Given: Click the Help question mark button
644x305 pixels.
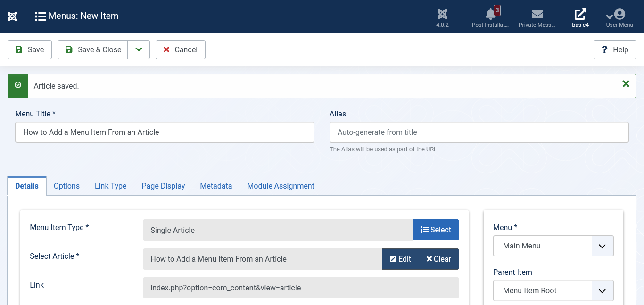Looking at the screenshot, I should [615, 49].
